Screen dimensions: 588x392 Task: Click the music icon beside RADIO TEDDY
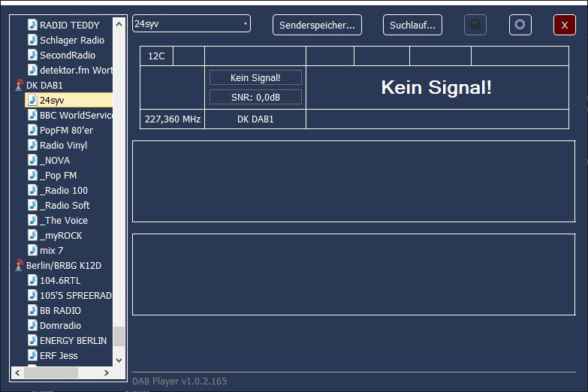pos(32,25)
